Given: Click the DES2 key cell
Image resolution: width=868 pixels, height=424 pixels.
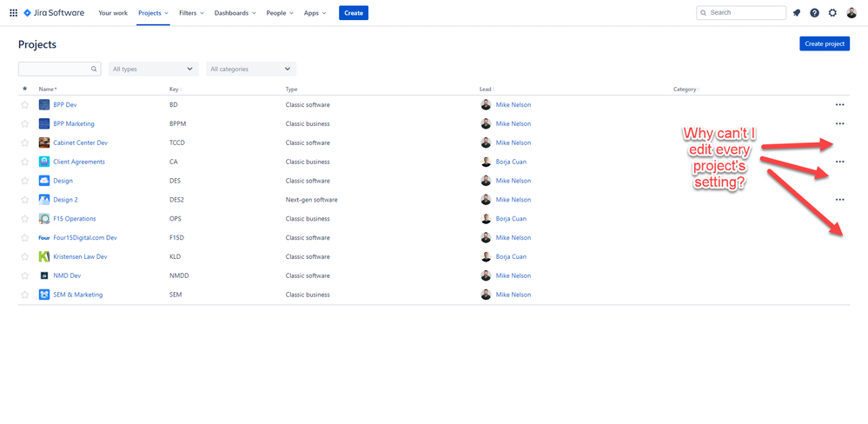Looking at the screenshot, I should (176, 200).
